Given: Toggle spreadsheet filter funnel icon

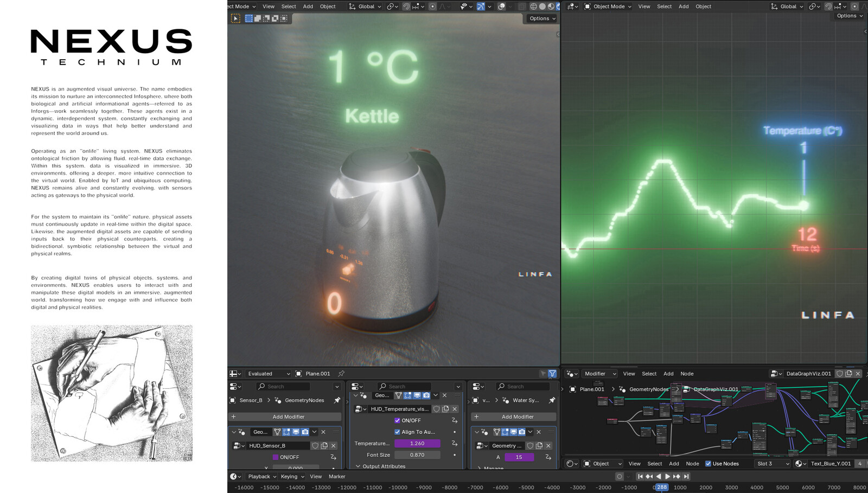Looking at the screenshot, I should point(552,374).
